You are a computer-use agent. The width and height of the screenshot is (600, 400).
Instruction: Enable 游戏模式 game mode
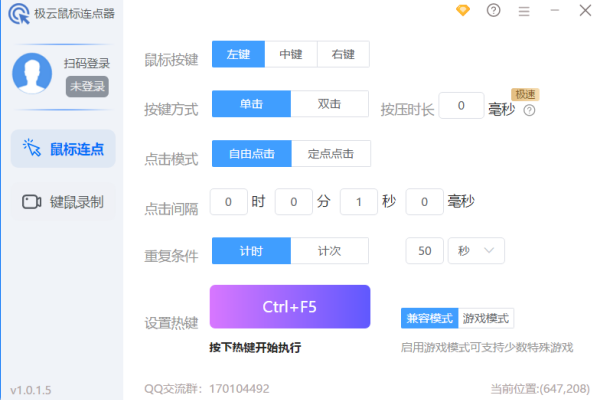point(486,319)
